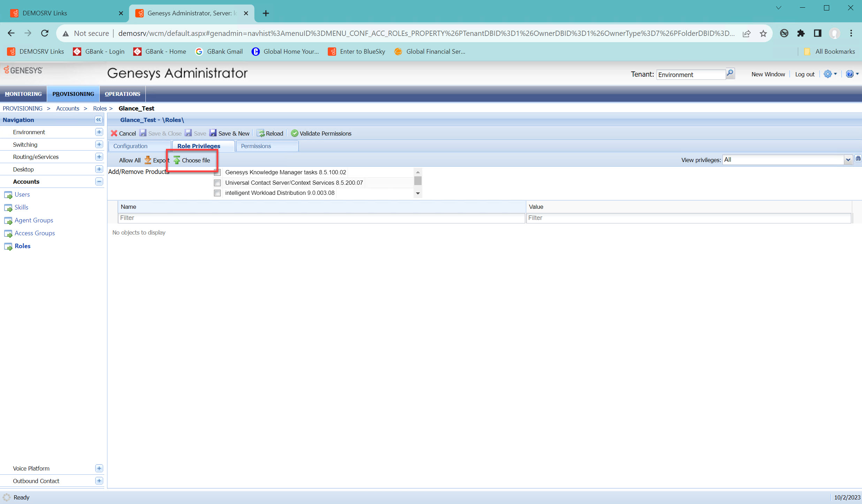
Task: Open the Access Groups link
Action: [x=35, y=233]
